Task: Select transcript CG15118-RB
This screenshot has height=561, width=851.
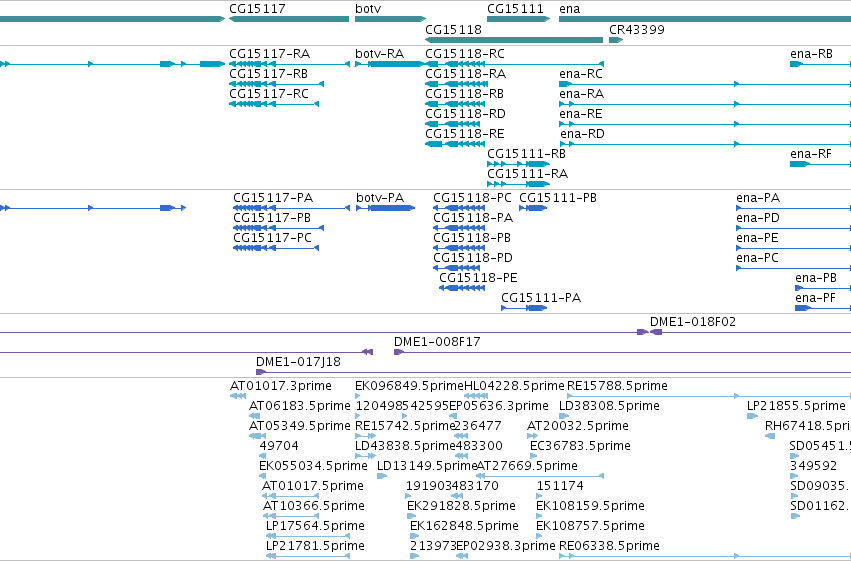Action: coord(464,94)
